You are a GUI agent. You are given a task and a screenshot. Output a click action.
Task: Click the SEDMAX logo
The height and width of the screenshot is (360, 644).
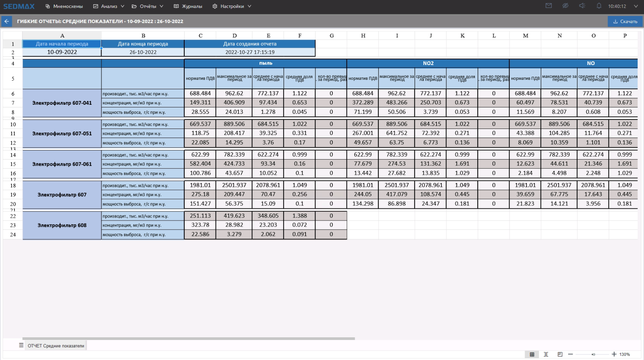[x=19, y=6]
